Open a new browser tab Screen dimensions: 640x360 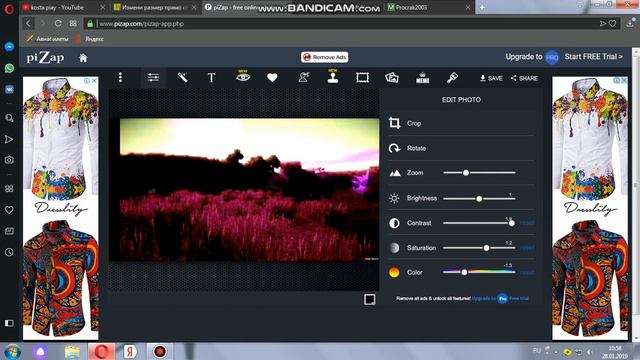(482, 7)
